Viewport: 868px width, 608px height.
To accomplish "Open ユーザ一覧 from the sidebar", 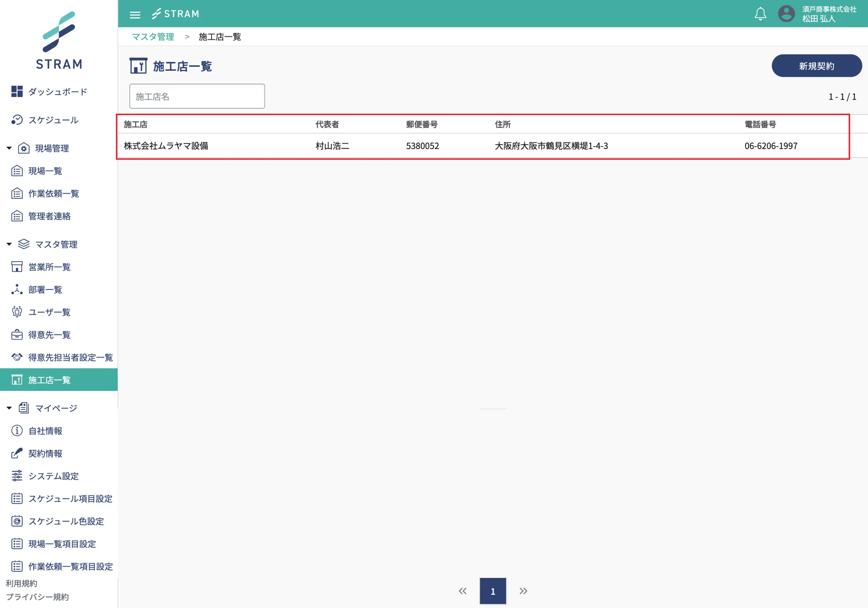I will (49, 312).
